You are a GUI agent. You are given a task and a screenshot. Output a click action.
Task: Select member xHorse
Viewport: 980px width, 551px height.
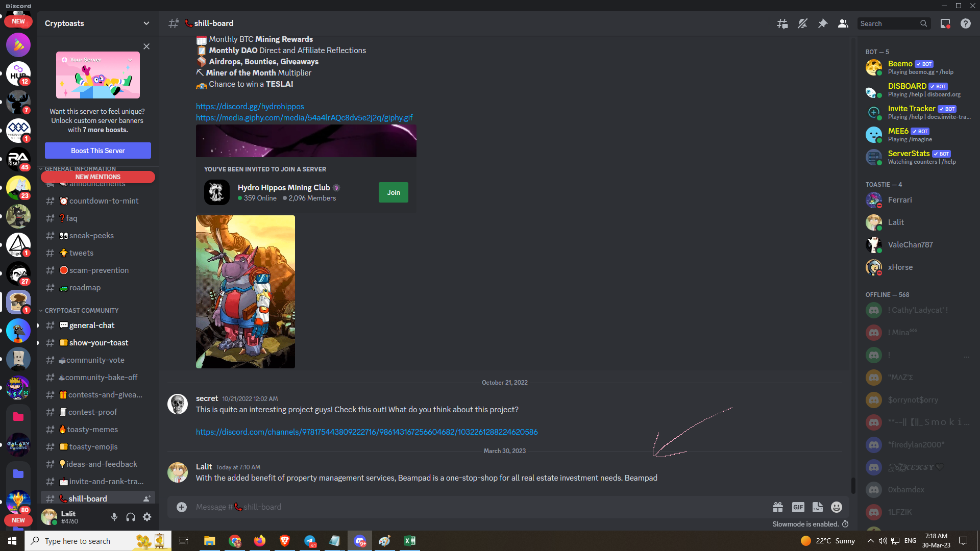click(918, 267)
